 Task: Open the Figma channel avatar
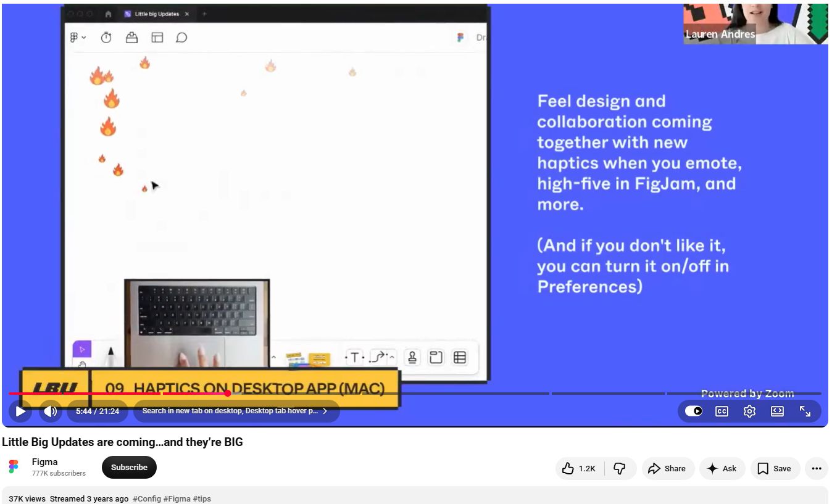[x=14, y=467]
